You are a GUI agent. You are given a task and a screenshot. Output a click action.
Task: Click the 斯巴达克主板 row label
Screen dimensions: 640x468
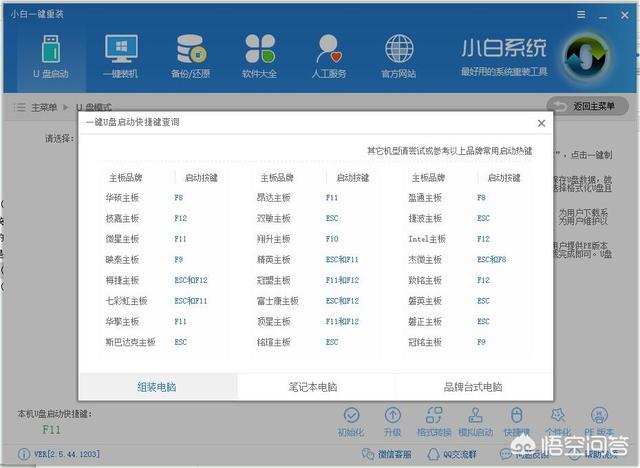[131, 342]
